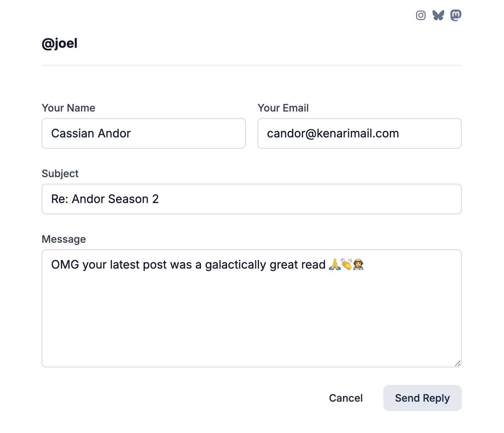Click the folded hands emoji in message
Viewport: 504px width, 433px height.
[x=334, y=264]
